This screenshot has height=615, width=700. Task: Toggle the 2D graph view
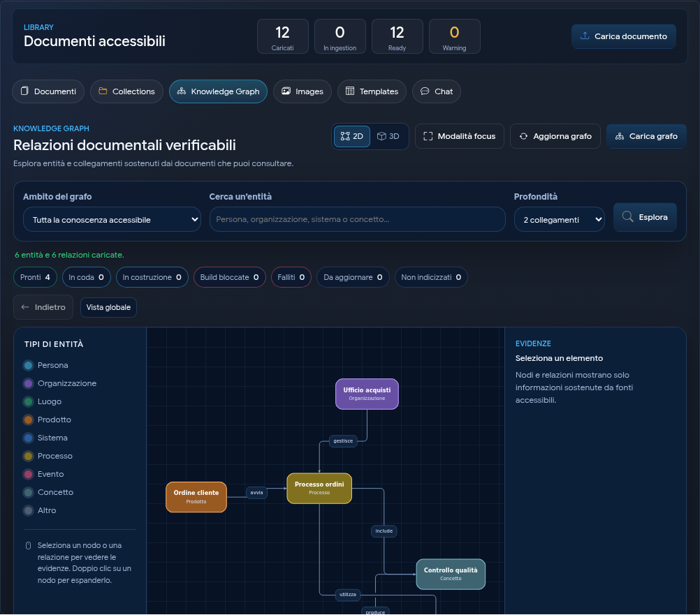click(x=352, y=136)
